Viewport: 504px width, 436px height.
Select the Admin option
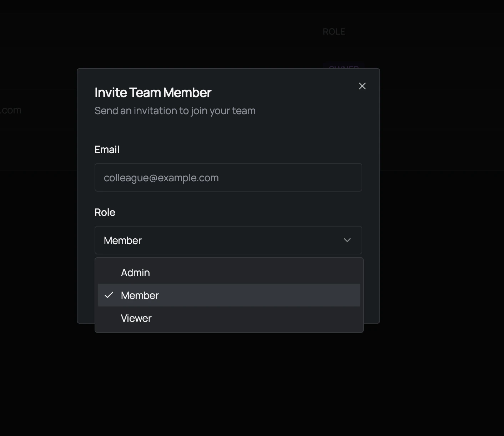pyautogui.click(x=135, y=272)
